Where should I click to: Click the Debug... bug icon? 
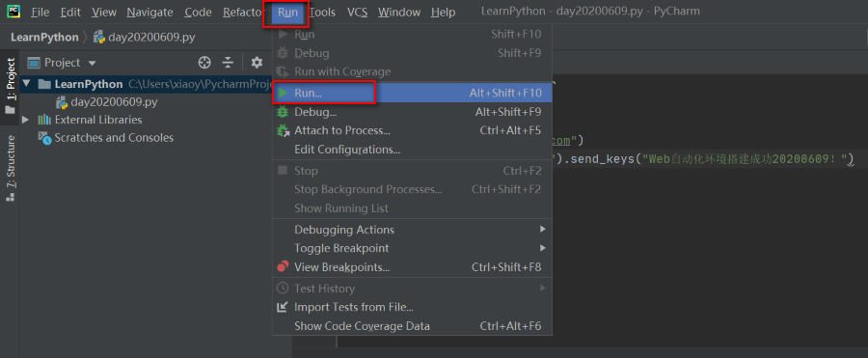tap(283, 112)
